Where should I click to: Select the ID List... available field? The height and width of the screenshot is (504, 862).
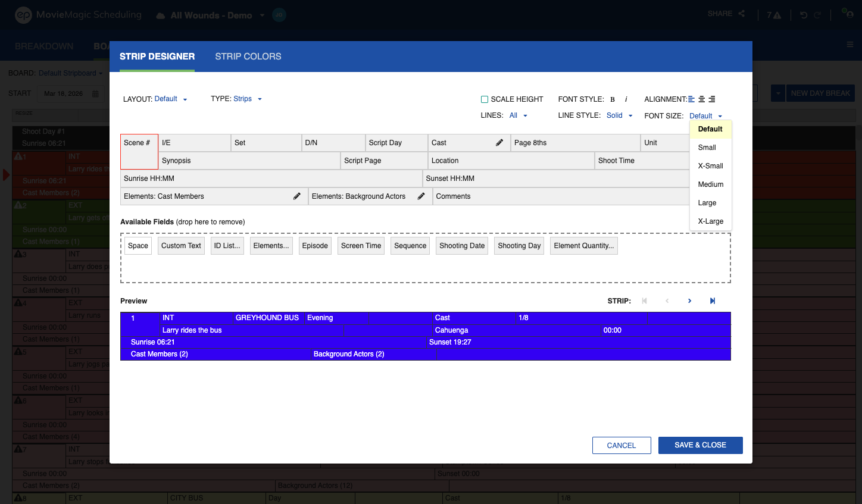coord(227,246)
